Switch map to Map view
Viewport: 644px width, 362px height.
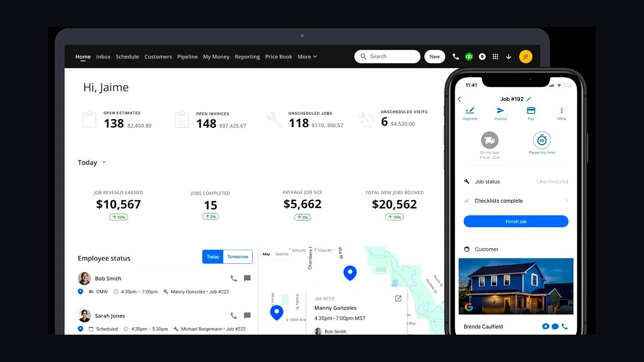[266, 254]
